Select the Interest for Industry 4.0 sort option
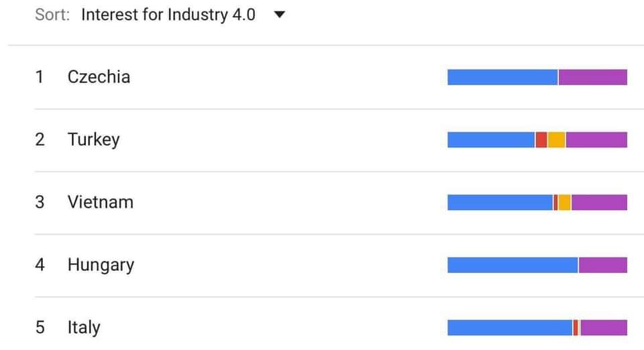644x350 pixels. [x=168, y=15]
